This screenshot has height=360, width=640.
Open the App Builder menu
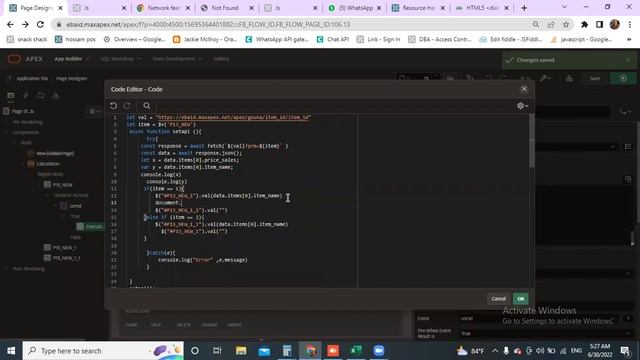click(72, 59)
